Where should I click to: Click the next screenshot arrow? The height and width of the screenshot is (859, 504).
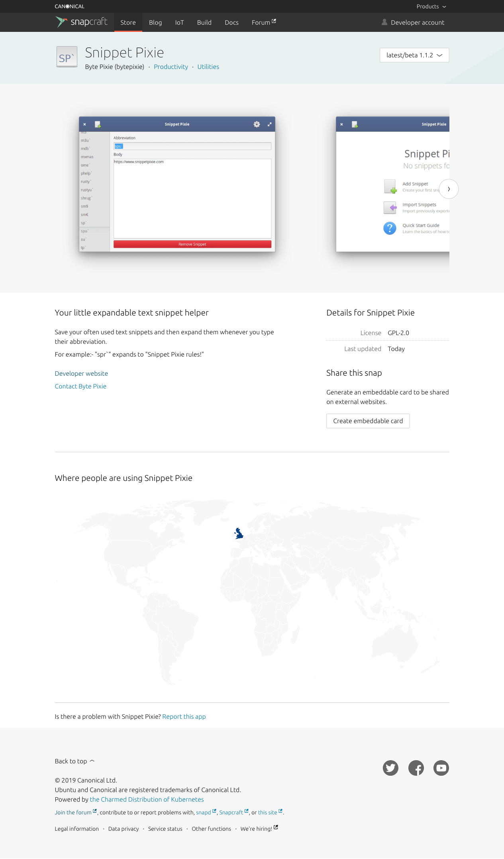point(449,189)
